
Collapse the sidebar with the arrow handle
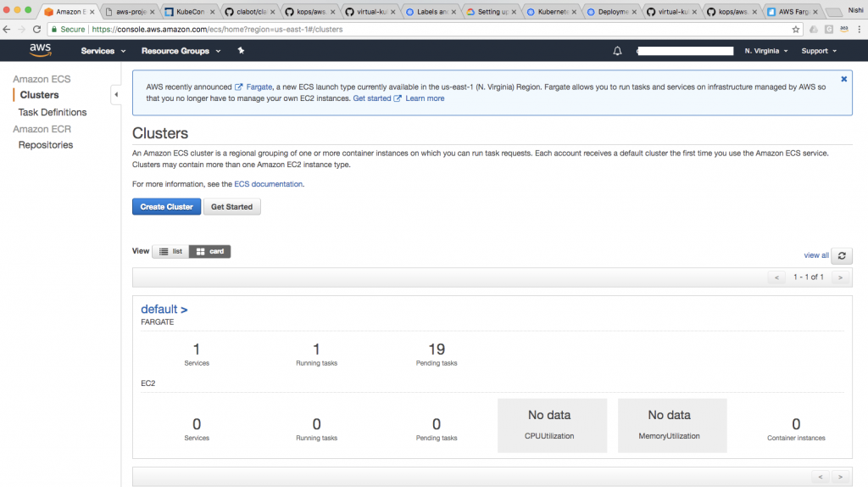coord(115,95)
